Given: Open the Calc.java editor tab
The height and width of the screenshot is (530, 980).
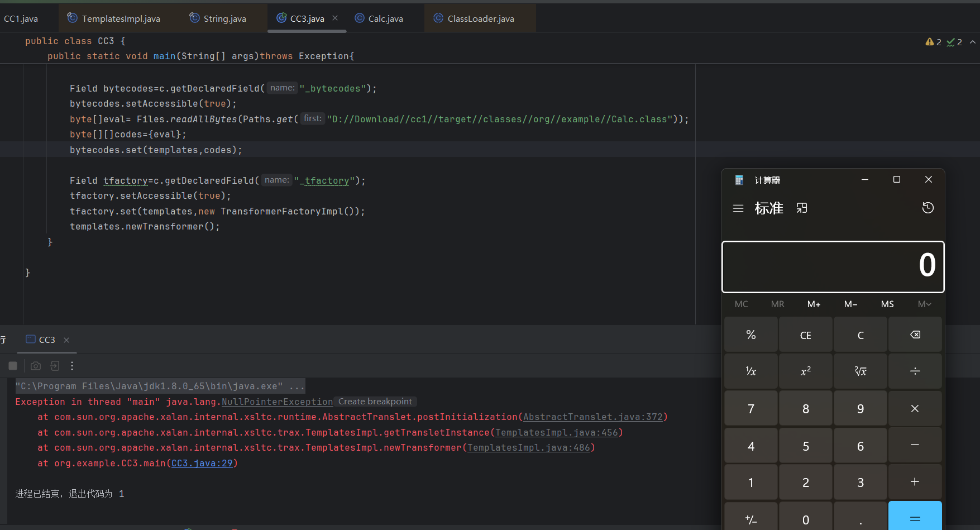Looking at the screenshot, I should pyautogui.click(x=385, y=18).
